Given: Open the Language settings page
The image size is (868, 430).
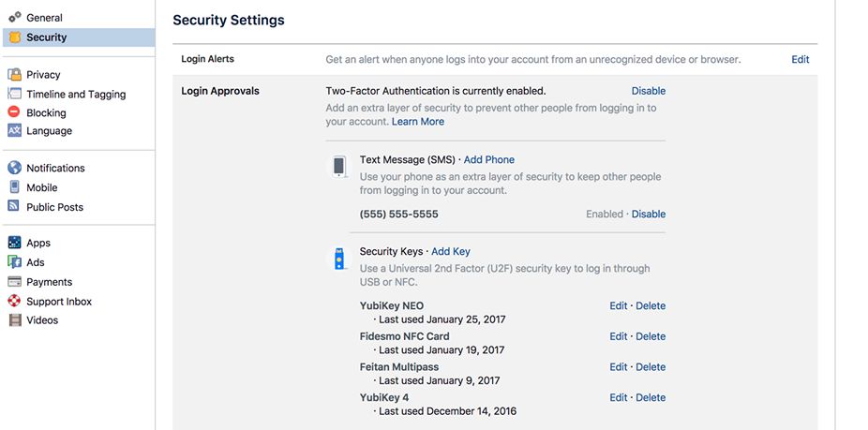Looking at the screenshot, I should tap(49, 131).
